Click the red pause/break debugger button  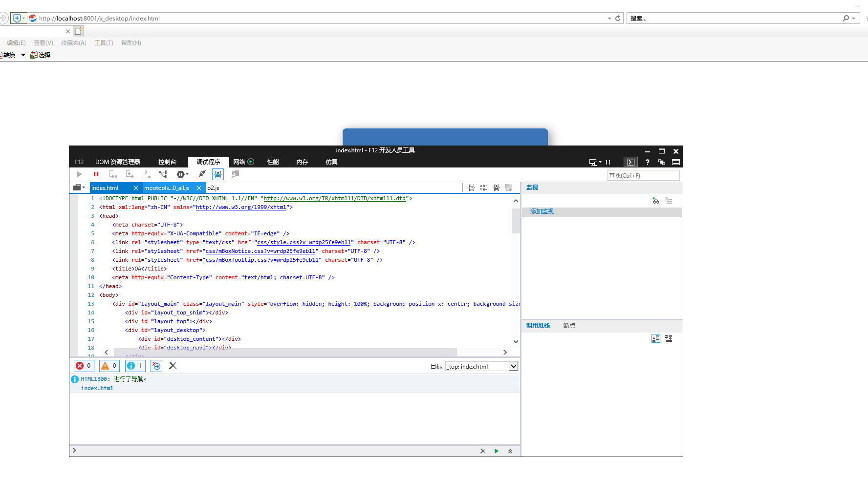click(x=96, y=174)
